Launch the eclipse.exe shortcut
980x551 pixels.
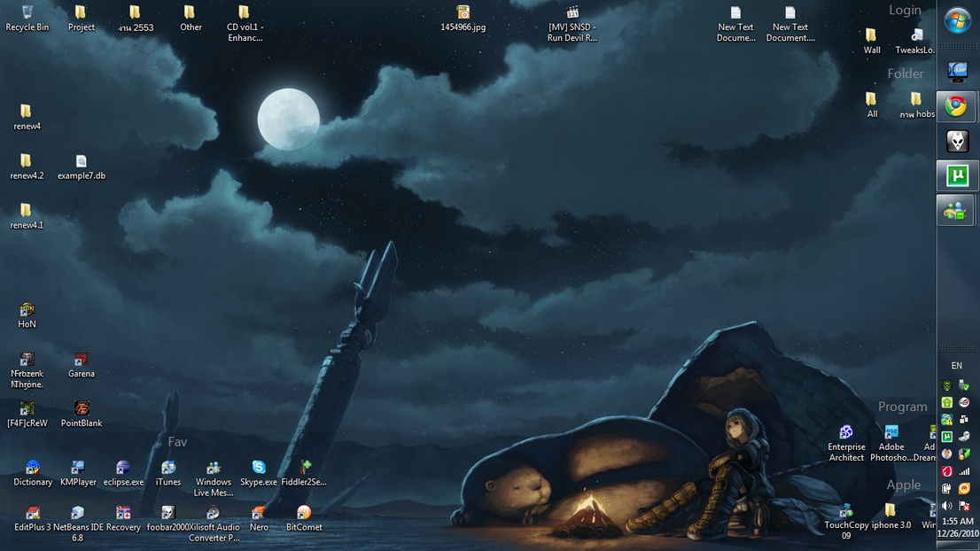pos(123,473)
